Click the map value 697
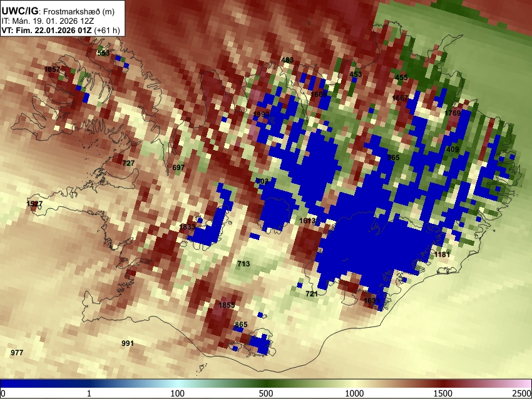The image size is (532, 399). click(178, 168)
